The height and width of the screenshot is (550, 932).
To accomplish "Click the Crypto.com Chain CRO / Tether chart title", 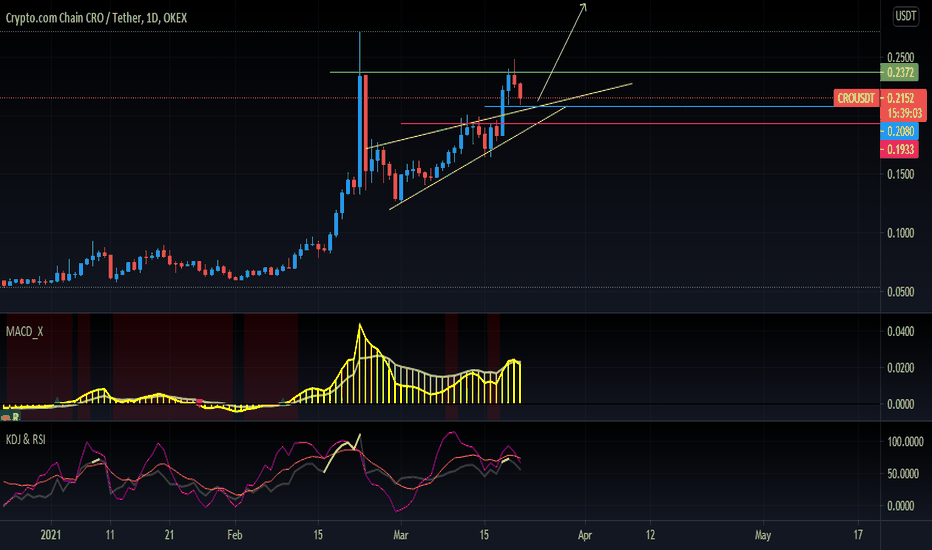I will click(x=96, y=18).
